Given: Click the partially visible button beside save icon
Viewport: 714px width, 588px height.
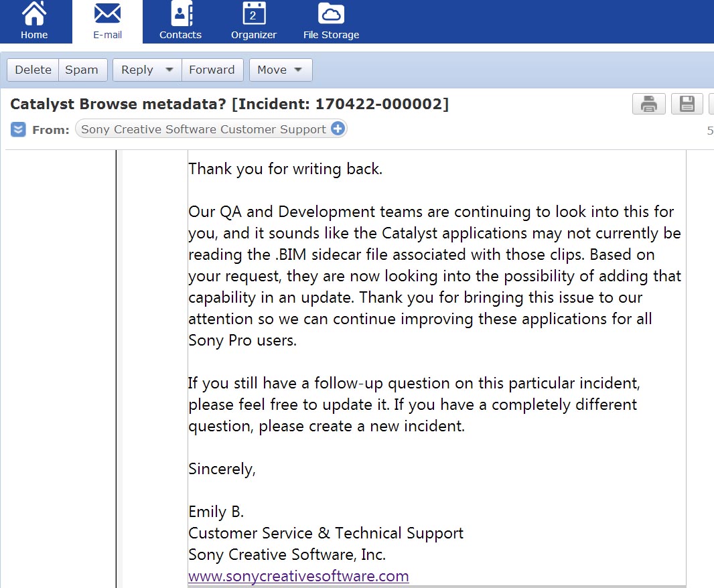Looking at the screenshot, I should point(711,104).
